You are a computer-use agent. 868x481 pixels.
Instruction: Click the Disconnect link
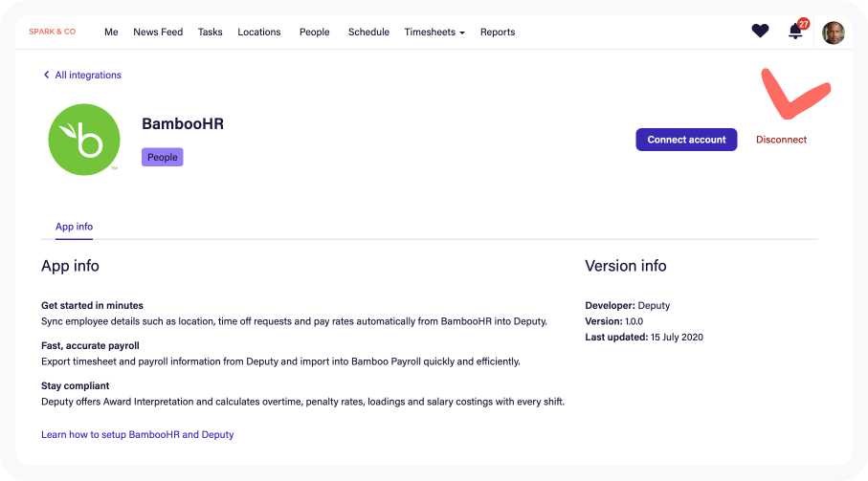(x=781, y=140)
